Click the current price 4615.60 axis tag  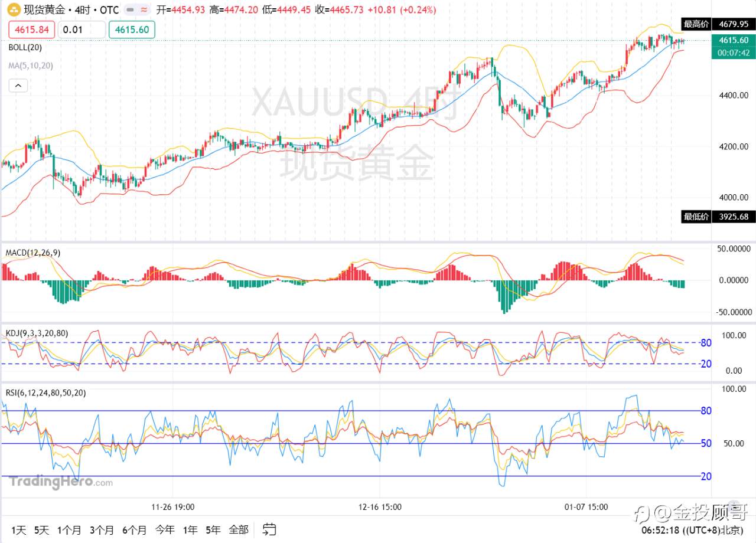[734, 40]
